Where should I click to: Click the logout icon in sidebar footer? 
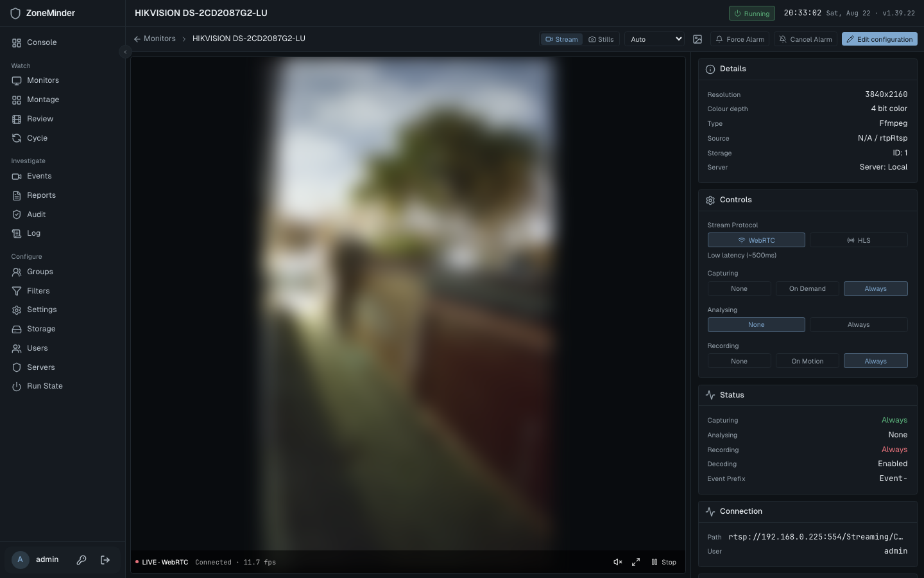105,560
